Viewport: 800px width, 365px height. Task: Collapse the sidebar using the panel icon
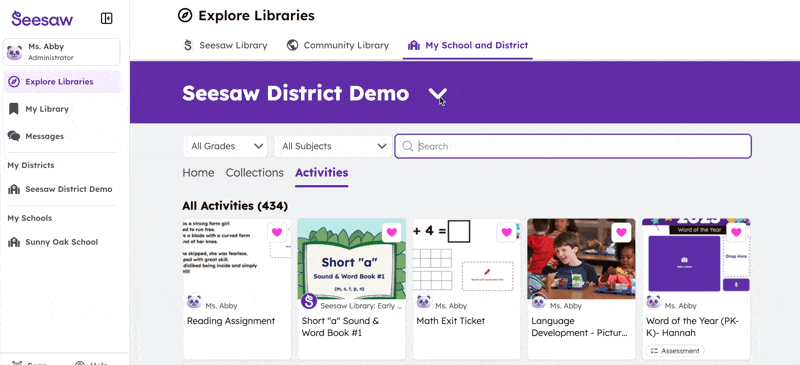(x=107, y=18)
